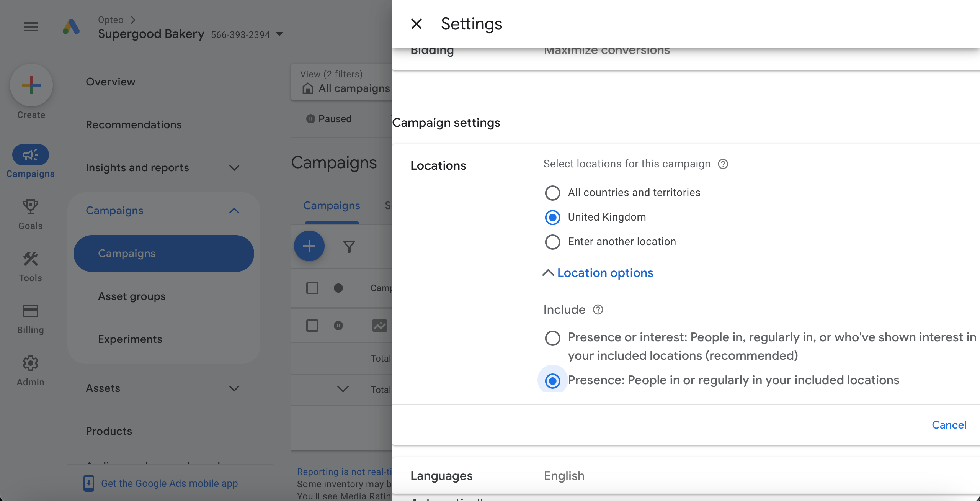Screen dimensions: 980x501
Task: Collapse the Location options section
Action: pos(598,273)
